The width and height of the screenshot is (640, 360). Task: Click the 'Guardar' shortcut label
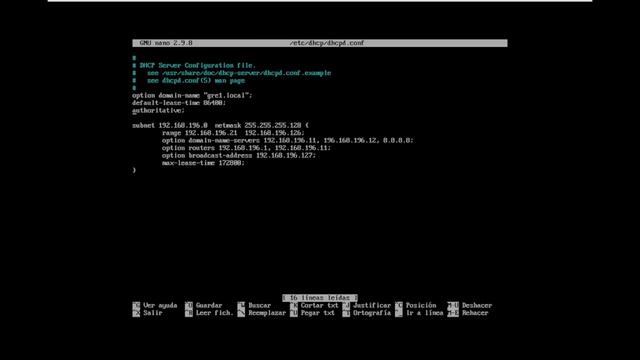(x=209, y=305)
